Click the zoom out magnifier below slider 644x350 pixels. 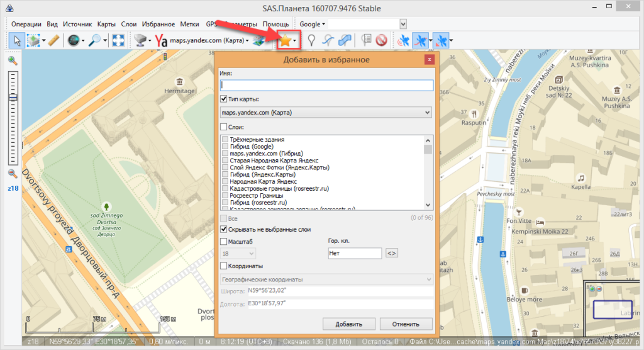click(x=12, y=174)
